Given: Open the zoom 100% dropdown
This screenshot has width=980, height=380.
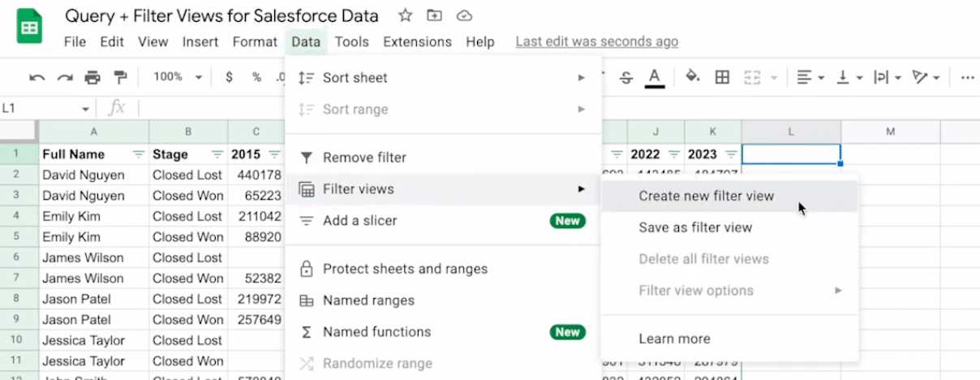Looking at the screenshot, I should (x=177, y=77).
